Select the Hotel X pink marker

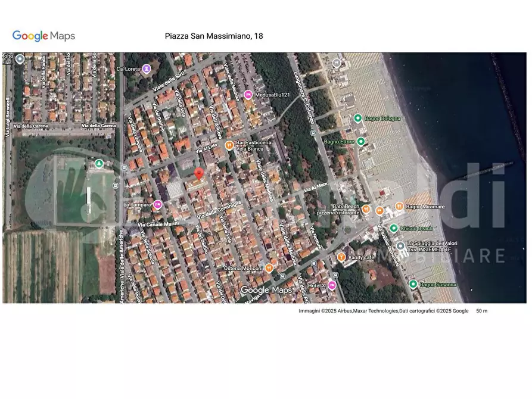coord(331,285)
